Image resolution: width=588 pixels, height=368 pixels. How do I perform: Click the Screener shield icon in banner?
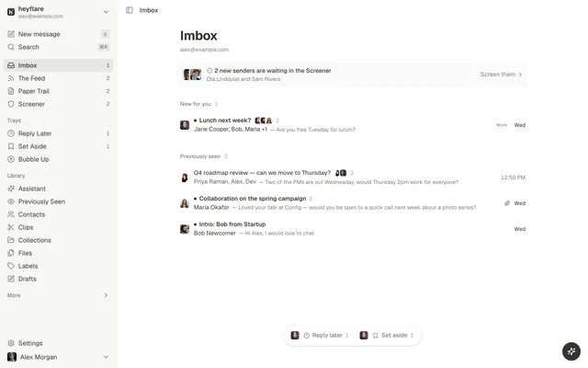coord(209,71)
